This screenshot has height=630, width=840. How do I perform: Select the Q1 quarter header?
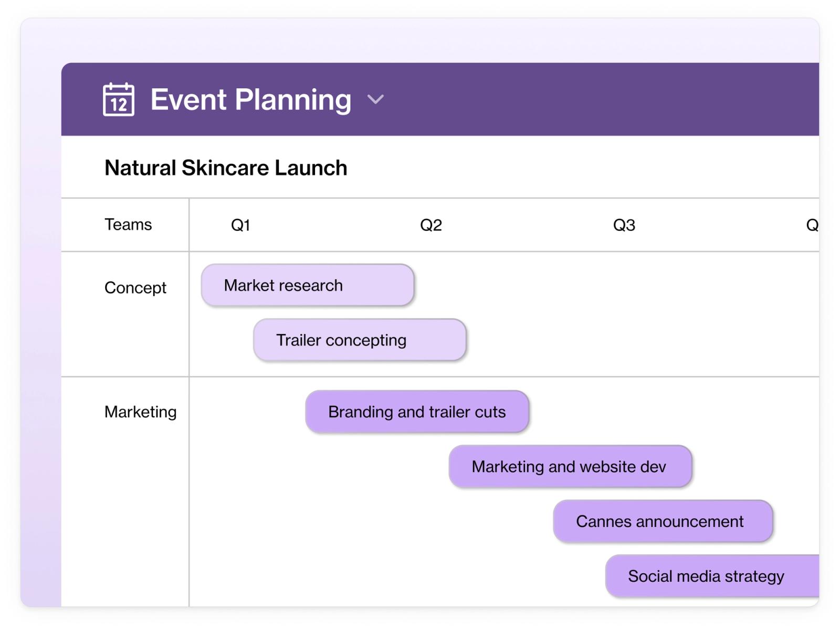pyautogui.click(x=240, y=225)
